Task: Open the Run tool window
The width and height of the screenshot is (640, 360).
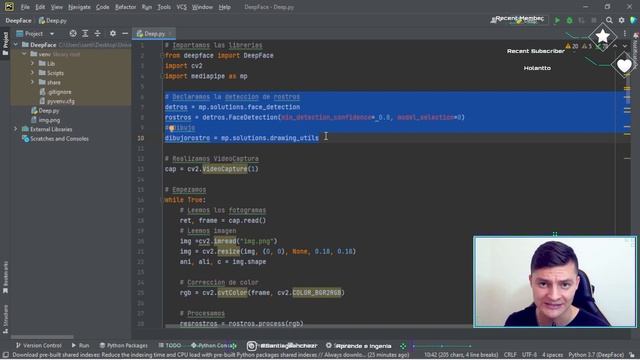Action: click(80, 345)
